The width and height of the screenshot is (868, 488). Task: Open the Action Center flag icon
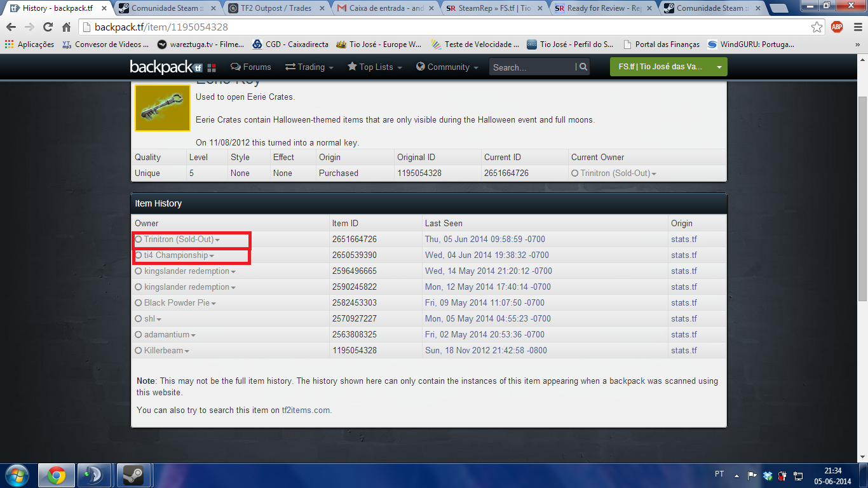pos(752,475)
